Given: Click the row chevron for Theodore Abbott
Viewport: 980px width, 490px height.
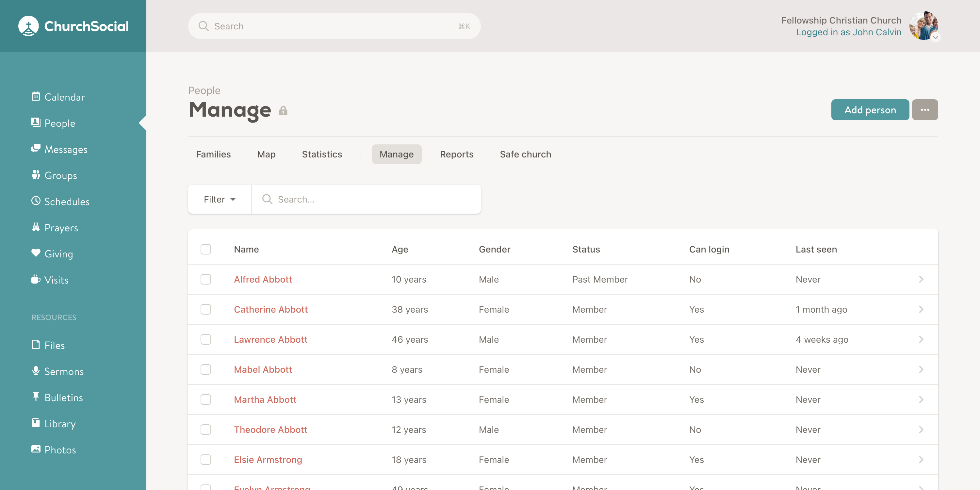Looking at the screenshot, I should 921,430.
